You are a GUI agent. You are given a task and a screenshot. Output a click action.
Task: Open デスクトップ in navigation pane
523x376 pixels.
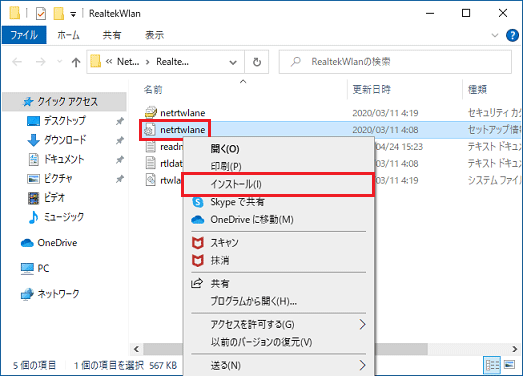coord(65,121)
